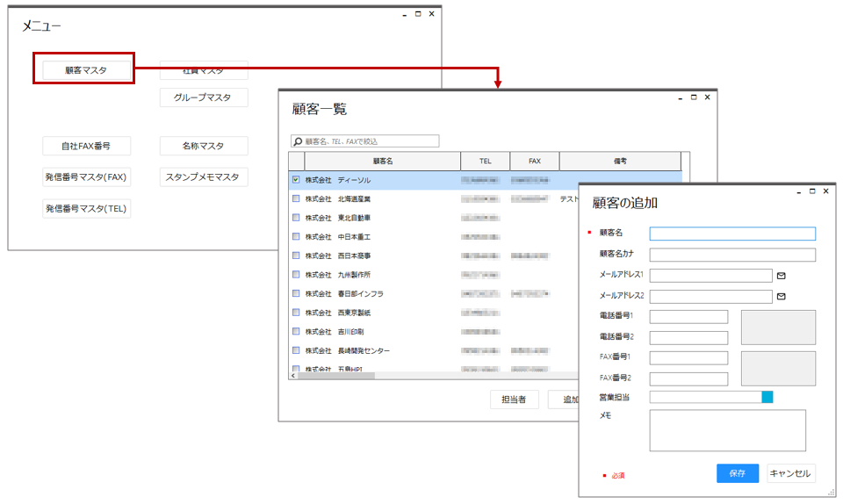
Task: Focus the メールアドレス1 input field
Action: [x=710, y=275]
